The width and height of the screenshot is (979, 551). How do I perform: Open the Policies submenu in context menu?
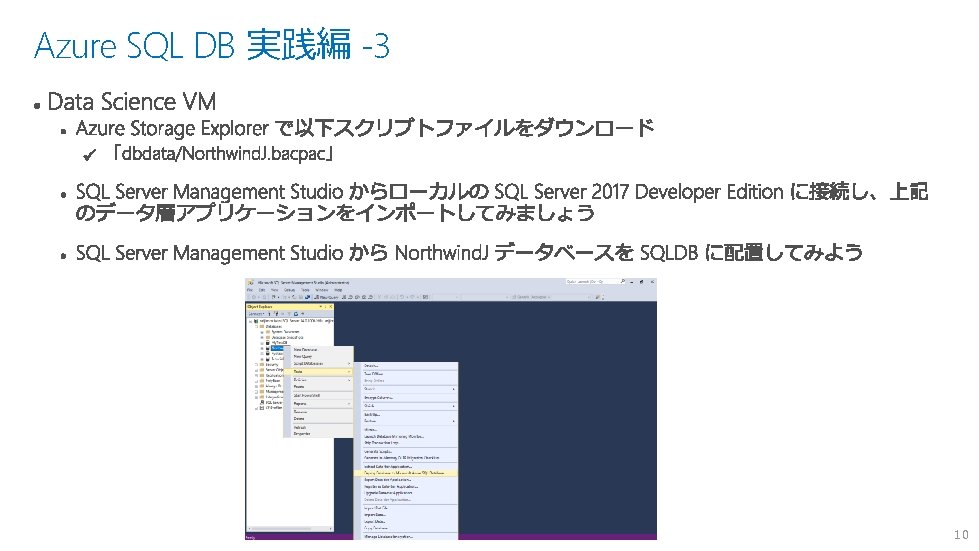tap(318, 379)
